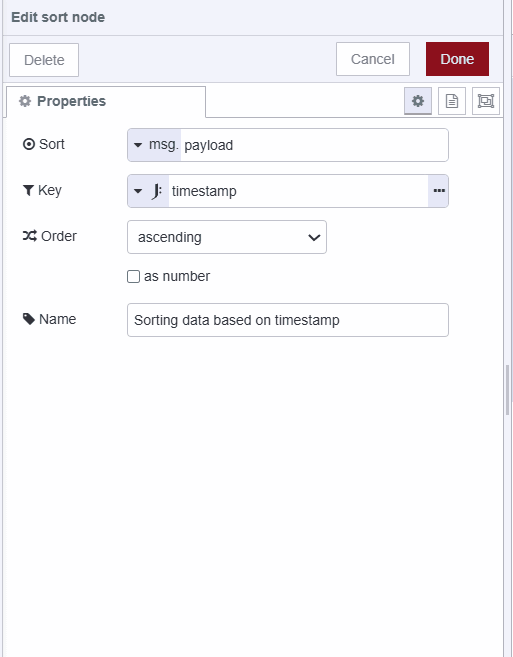Click the vertical scrollbar thumb
This screenshot has height=657, width=513.
click(x=508, y=390)
